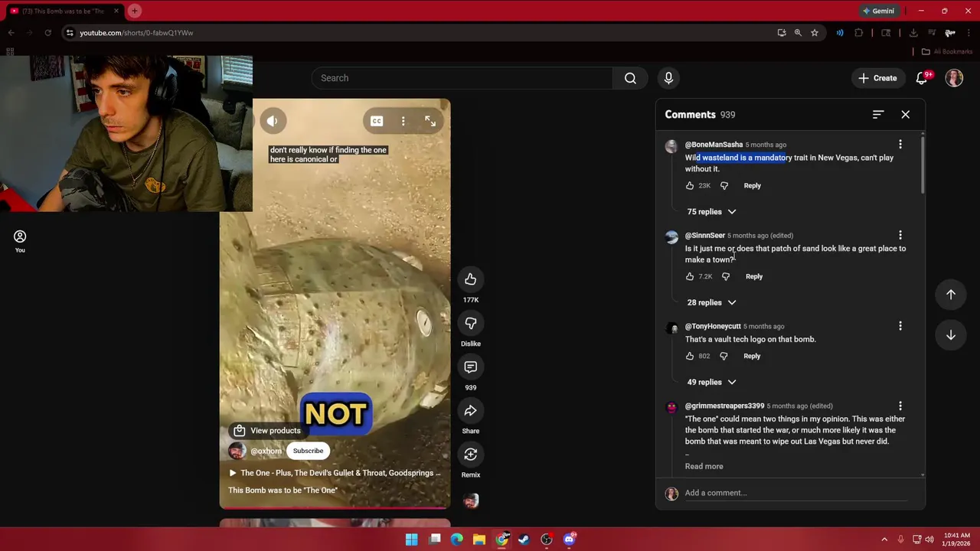Seek using the Short's red progress bar
The height and width of the screenshot is (551, 980).
pyautogui.click(x=335, y=507)
